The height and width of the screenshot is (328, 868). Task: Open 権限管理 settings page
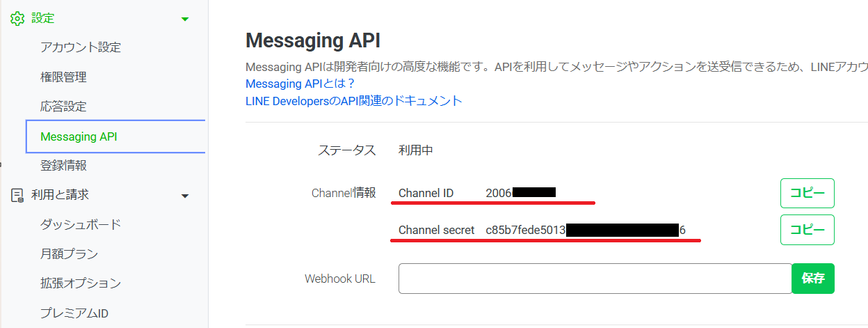click(63, 77)
